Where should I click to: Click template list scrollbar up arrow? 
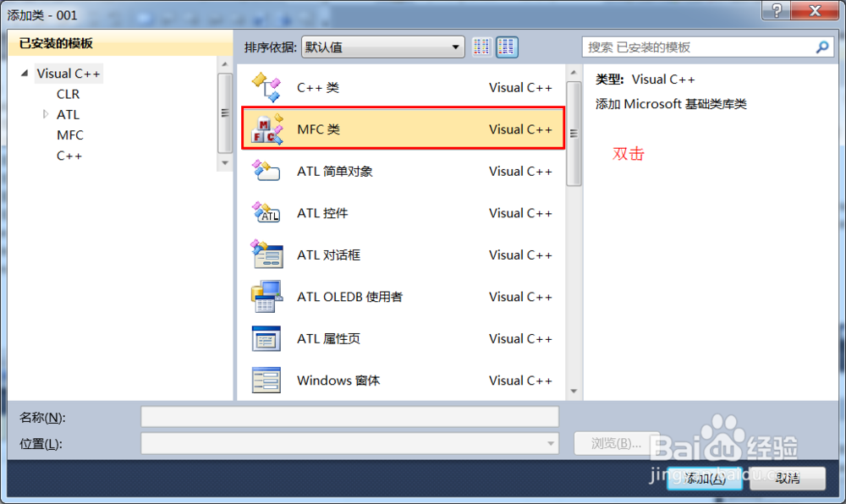[574, 72]
